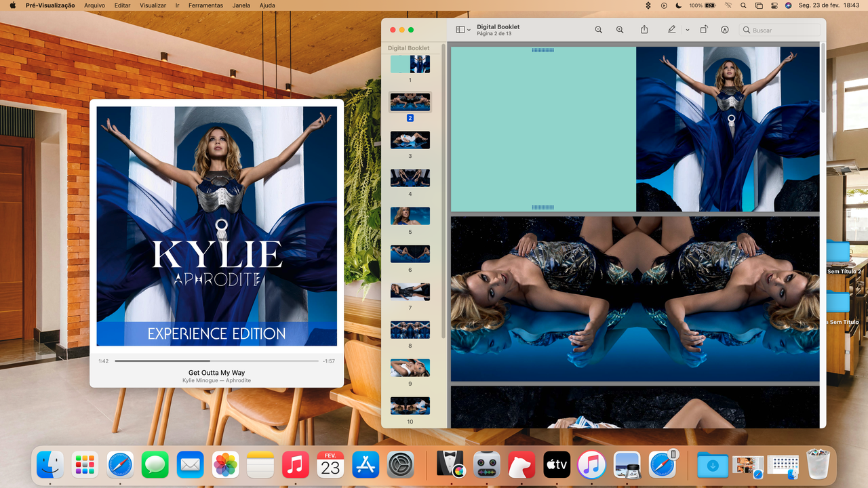Screen dimensions: 868x488
Task: Open Finder from the Dock
Action: pos(50,465)
